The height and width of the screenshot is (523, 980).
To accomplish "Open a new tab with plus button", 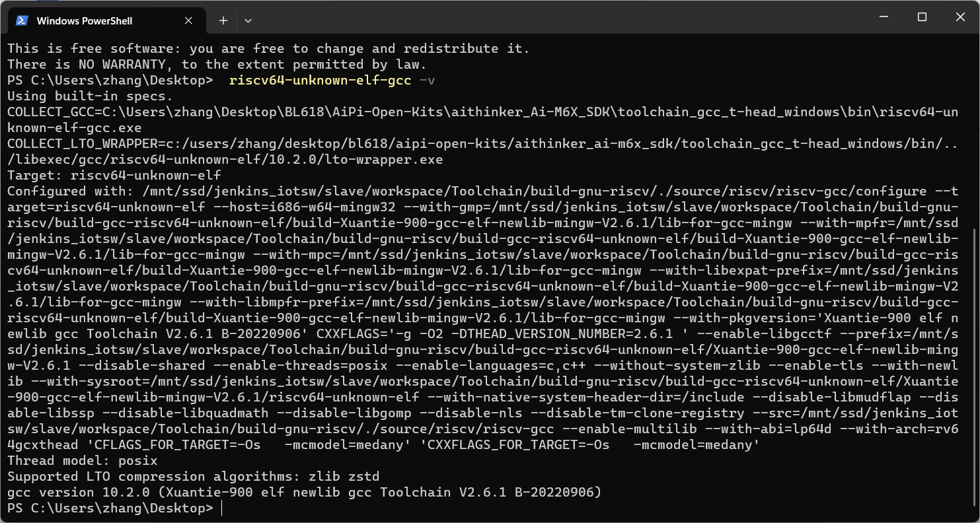I will click(223, 20).
